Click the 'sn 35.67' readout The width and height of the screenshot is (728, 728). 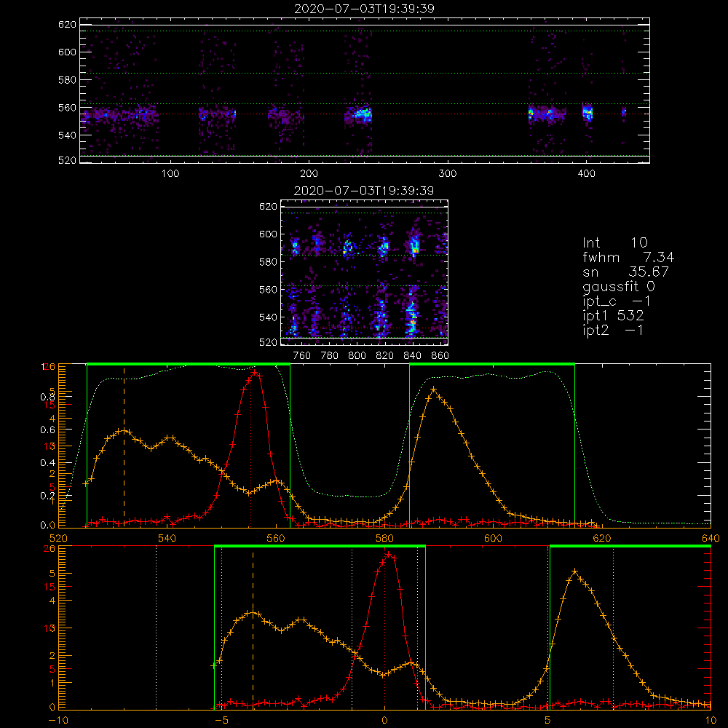pos(625,272)
